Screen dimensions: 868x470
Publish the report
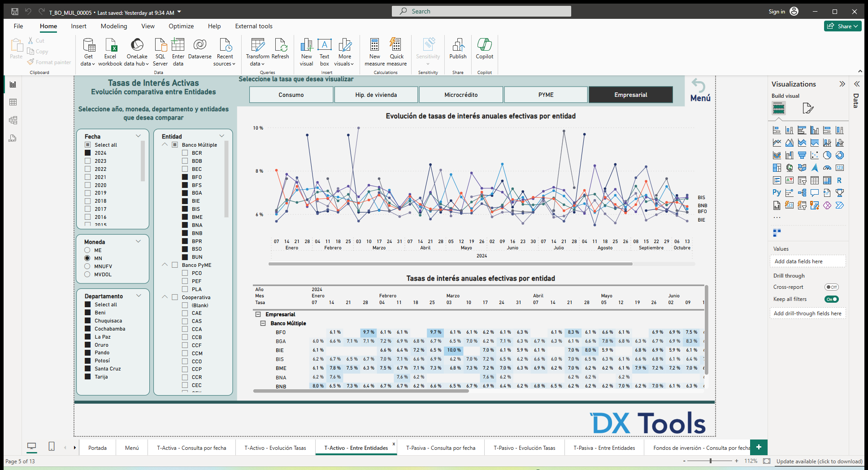coord(458,50)
